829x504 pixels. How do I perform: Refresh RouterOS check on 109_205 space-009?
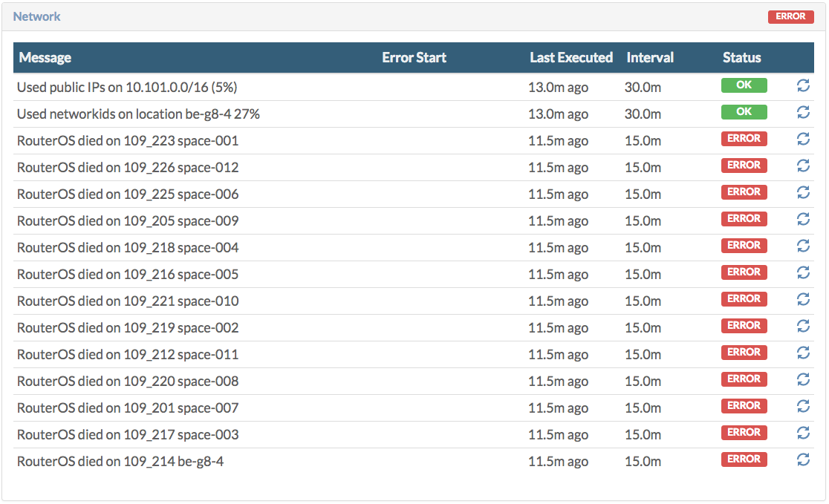coord(803,220)
